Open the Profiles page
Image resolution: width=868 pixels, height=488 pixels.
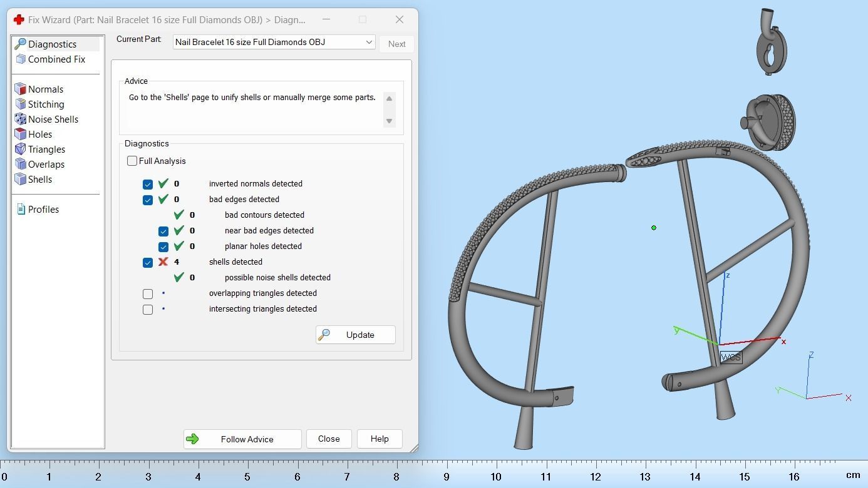pos(43,210)
